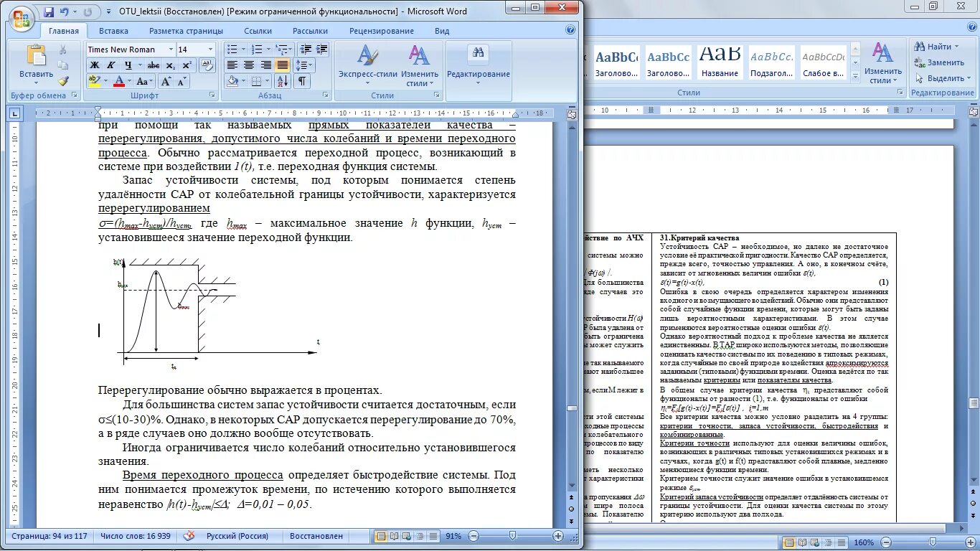980x551 pixels.
Task: Expand the bullets list dropdown
Action: coord(243,50)
